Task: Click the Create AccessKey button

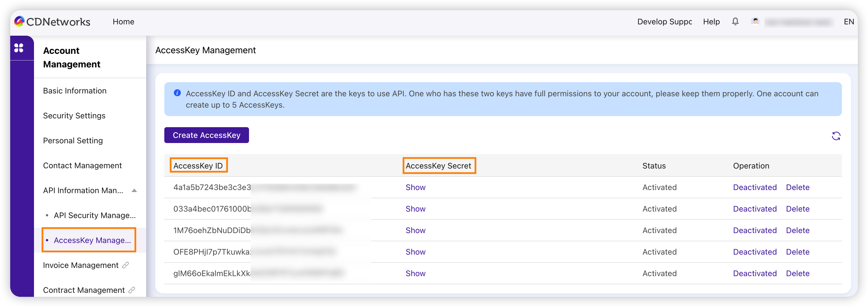Action: (x=207, y=135)
